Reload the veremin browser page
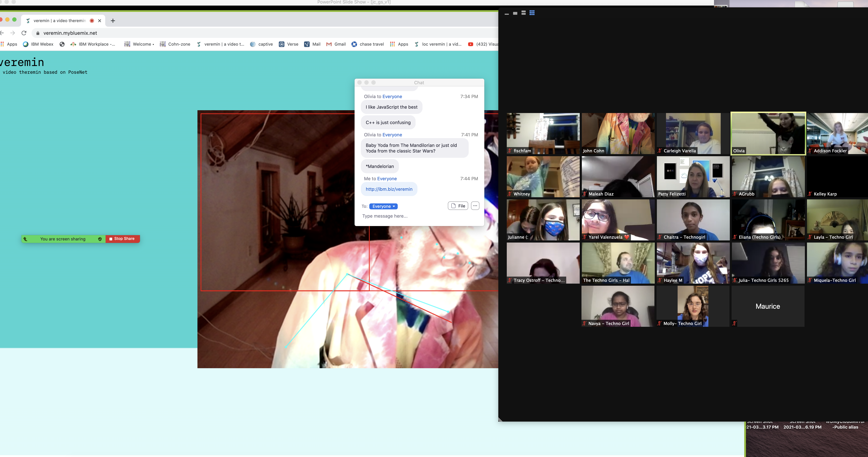868x457 pixels. point(24,33)
